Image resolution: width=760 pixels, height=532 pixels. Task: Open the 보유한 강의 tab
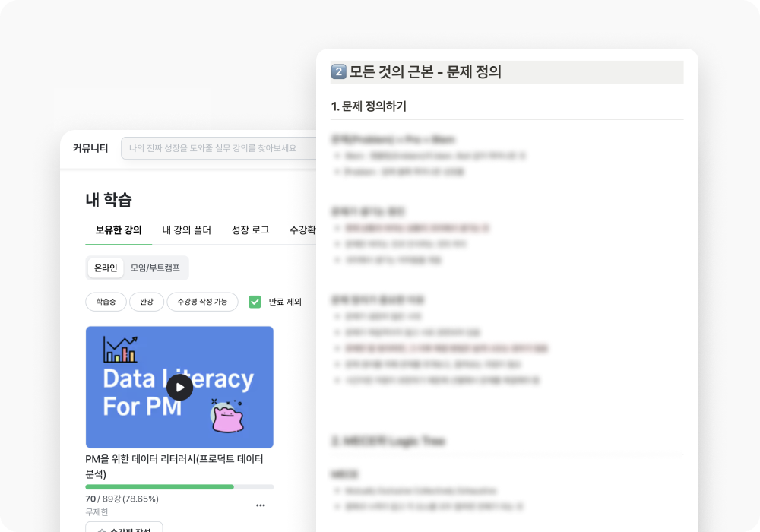point(119,230)
